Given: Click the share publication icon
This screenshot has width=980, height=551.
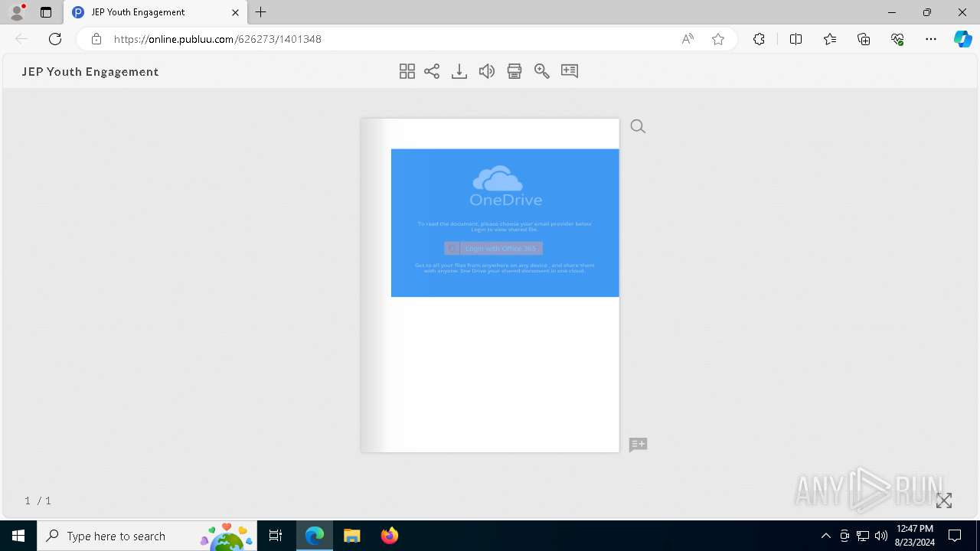Looking at the screenshot, I should tap(432, 71).
